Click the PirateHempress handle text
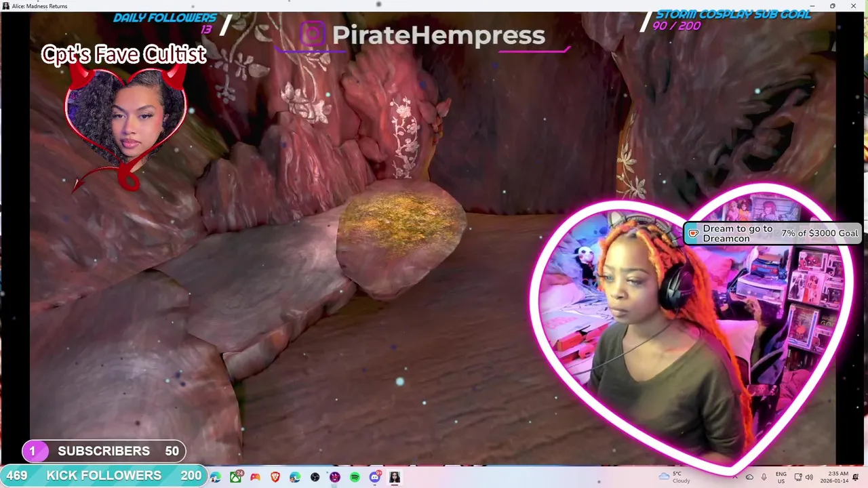This screenshot has height=488, width=868. [438, 35]
